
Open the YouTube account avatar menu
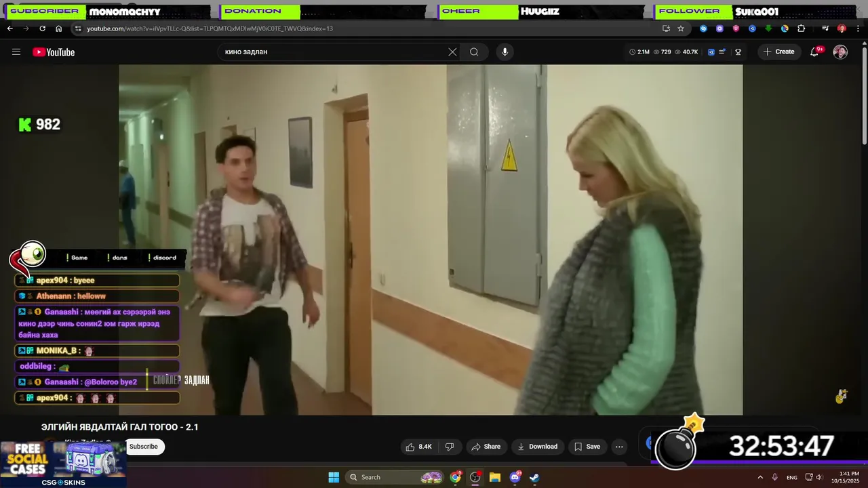point(840,52)
